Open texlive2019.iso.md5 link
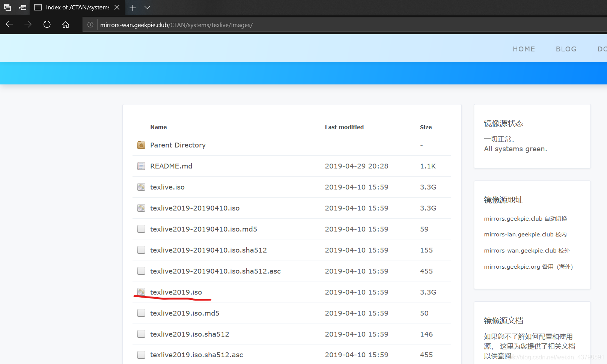607x364 pixels. [185, 313]
